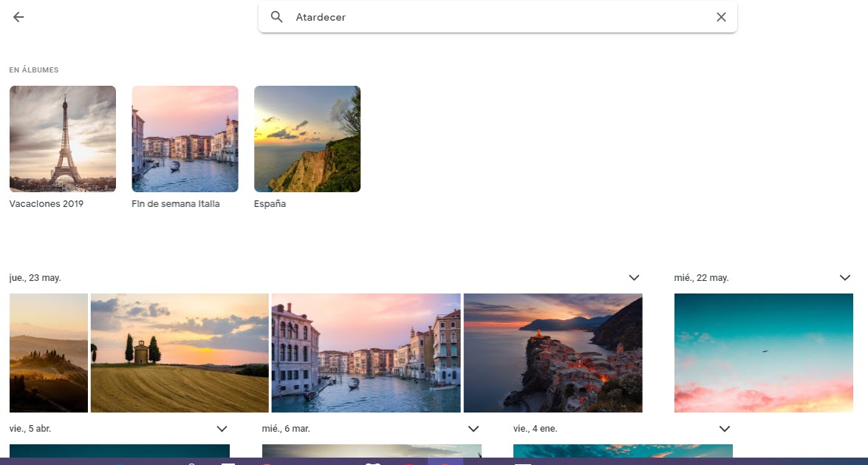Open the Vacaciones 2019 album with Eiffel Tower
Viewport: 868px width, 465px height.
pos(63,139)
